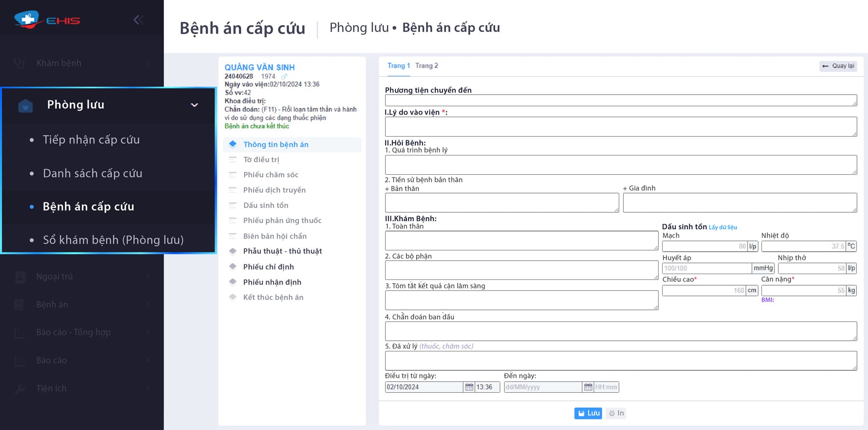Click the Quay lại back button
The width and height of the screenshot is (868, 430).
tap(838, 66)
